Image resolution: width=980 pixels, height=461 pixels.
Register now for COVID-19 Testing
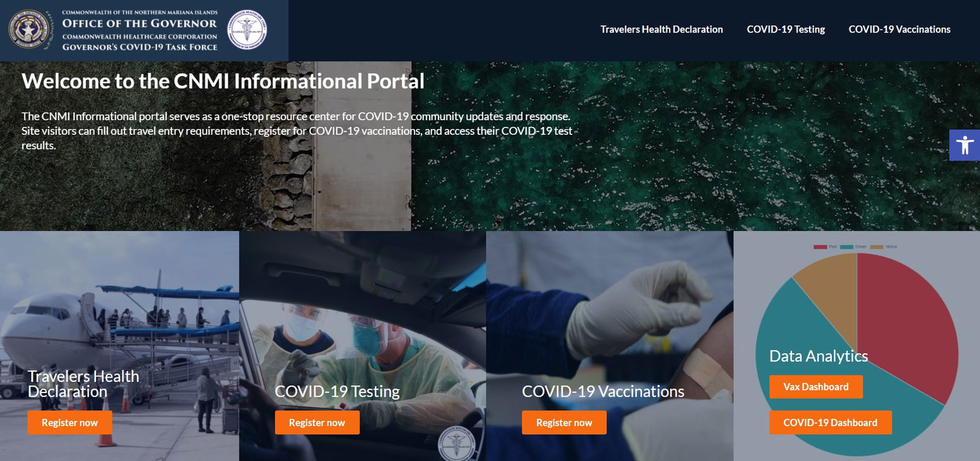pos(317,422)
